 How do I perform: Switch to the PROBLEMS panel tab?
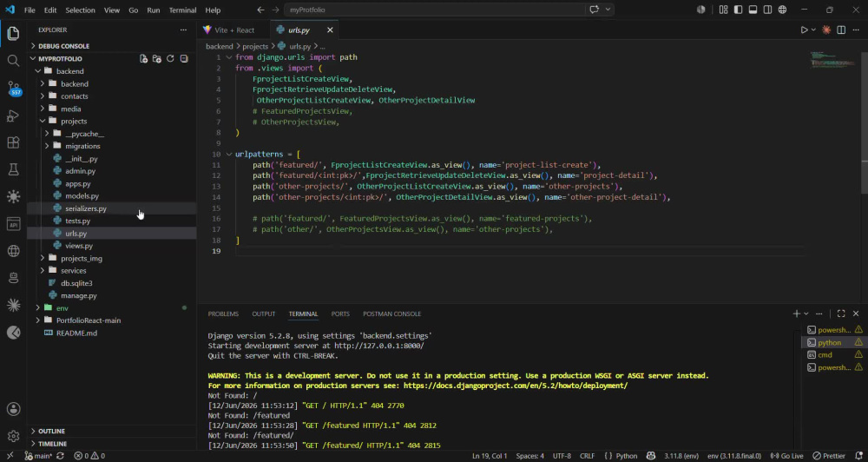223,313
